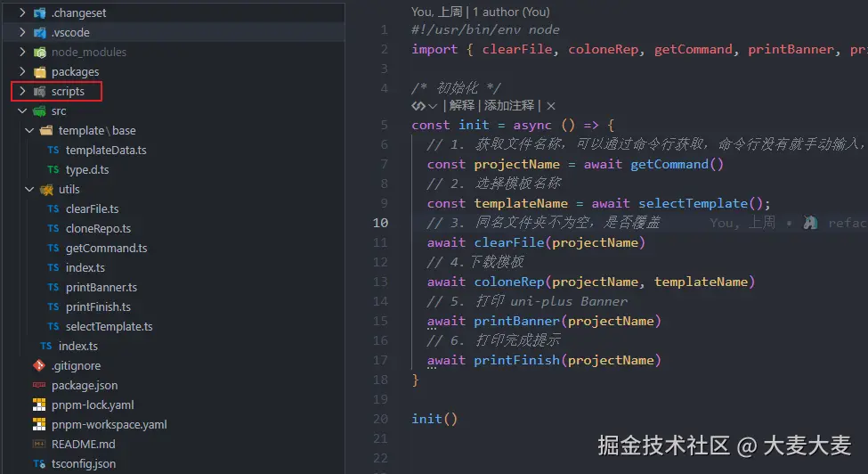Image resolution: width=868 pixels, height=474 pixels.
Task: Click the 解释 code lens action
Action: point(462,105)
